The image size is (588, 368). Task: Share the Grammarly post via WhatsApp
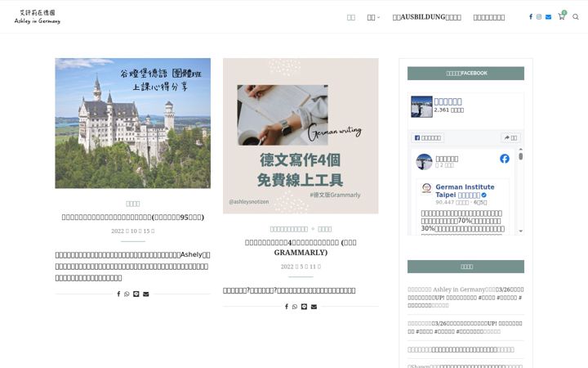[x=295, y=307]
